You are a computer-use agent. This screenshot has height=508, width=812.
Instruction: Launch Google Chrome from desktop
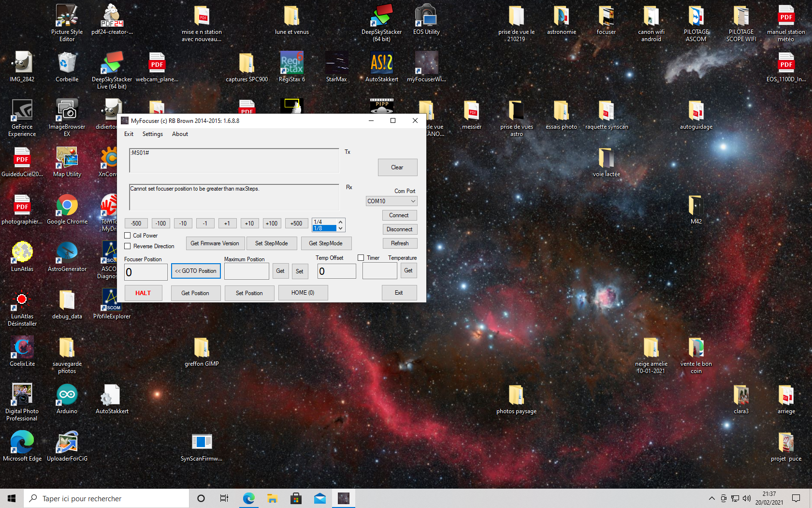(x=67, y=209)
